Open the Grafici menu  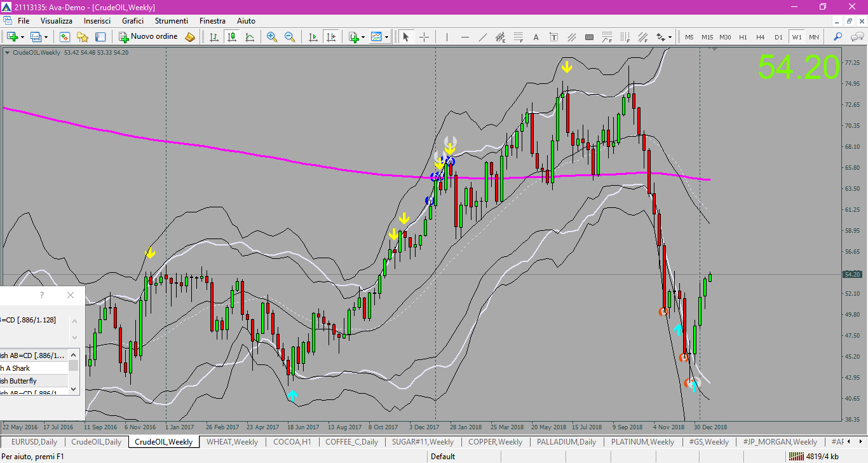(133, 21)
